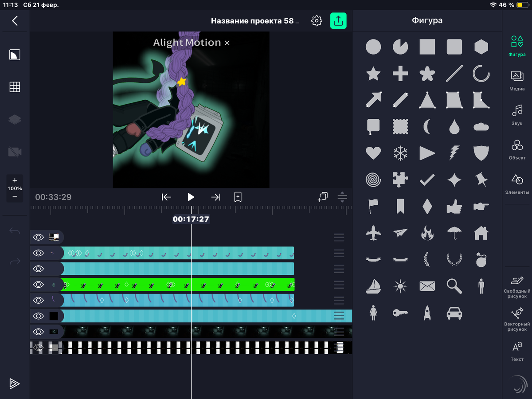Expand or collapse timeline height

[342, 197]
